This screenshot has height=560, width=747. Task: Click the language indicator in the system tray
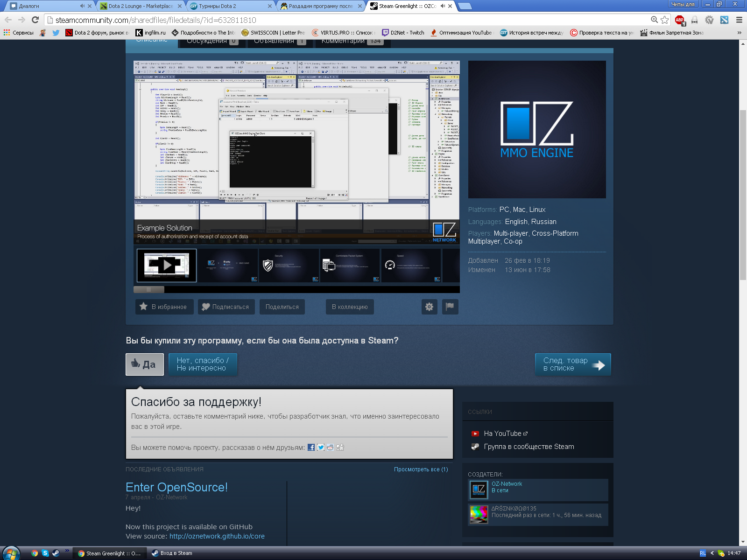pyautogui.click(x=703, y=553)
